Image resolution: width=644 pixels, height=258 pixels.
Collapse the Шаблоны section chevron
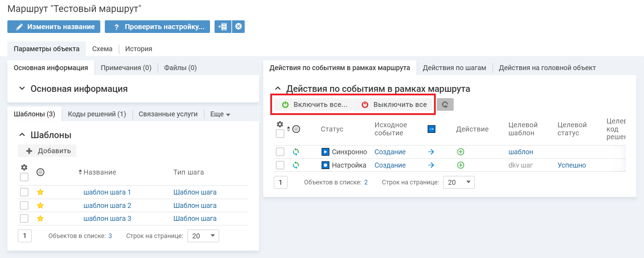point(22,135)
